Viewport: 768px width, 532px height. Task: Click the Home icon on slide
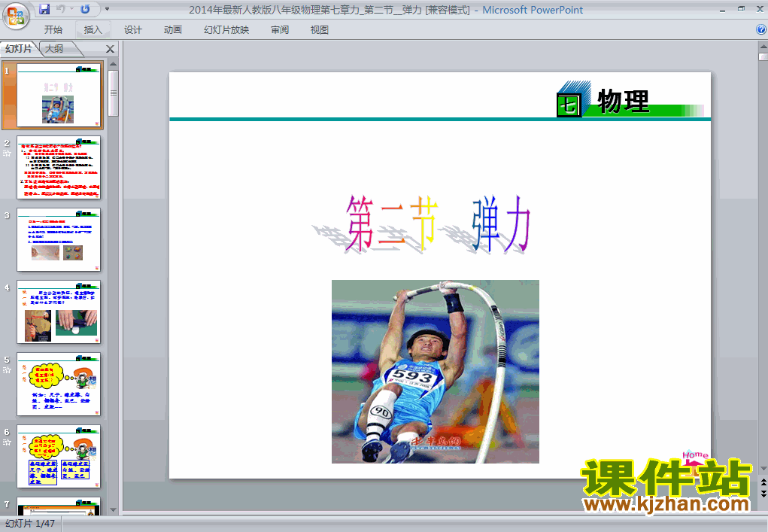click(x=695, y=458)
